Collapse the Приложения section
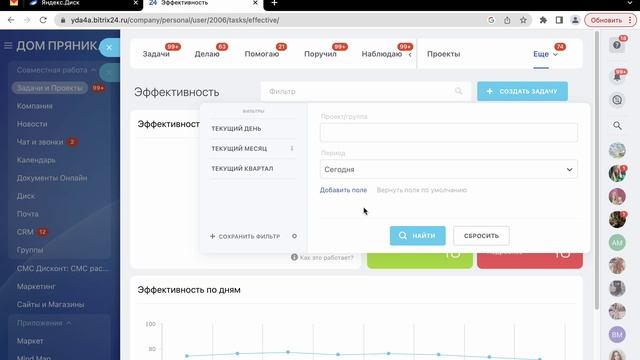The image size is (640, 360). tap(44, 323)
